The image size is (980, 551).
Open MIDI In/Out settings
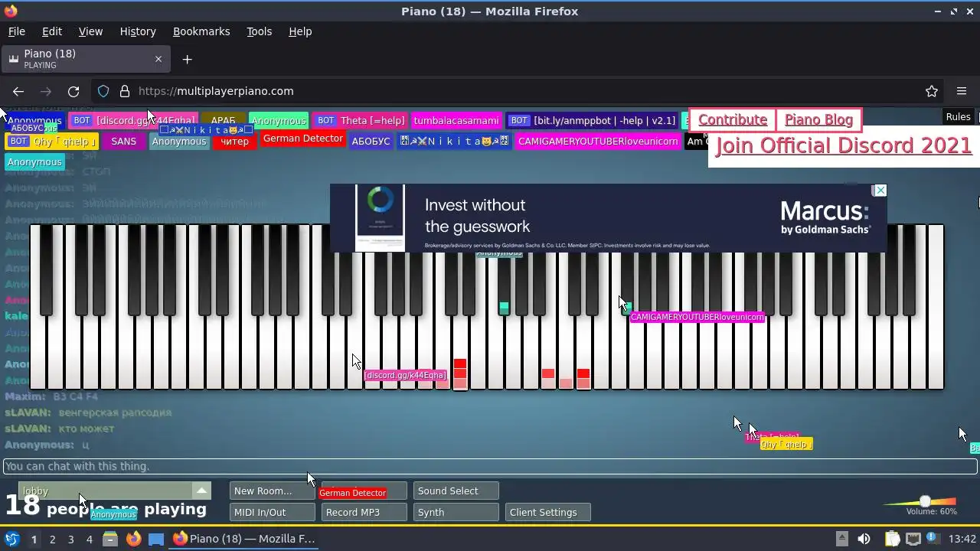(272, 513)
